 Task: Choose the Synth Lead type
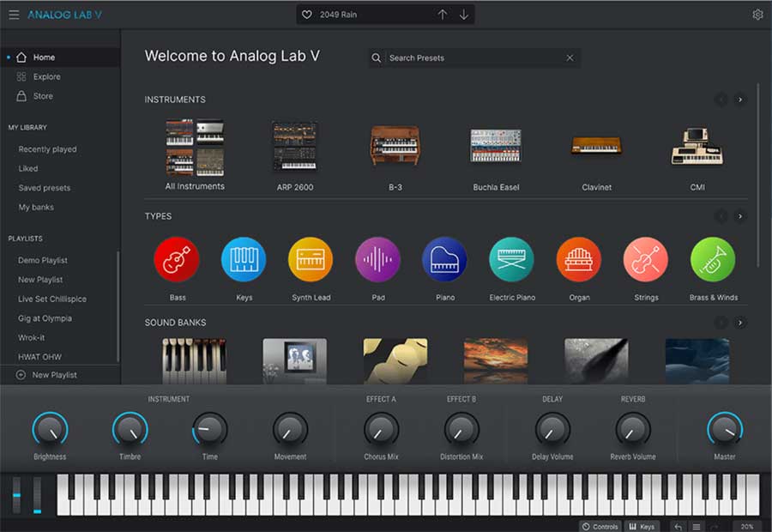coord(311,260)
